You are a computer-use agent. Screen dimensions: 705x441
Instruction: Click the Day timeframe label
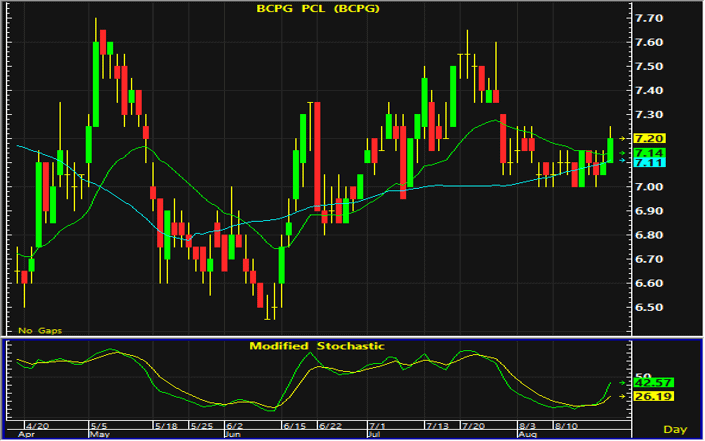tap(675, 429)
